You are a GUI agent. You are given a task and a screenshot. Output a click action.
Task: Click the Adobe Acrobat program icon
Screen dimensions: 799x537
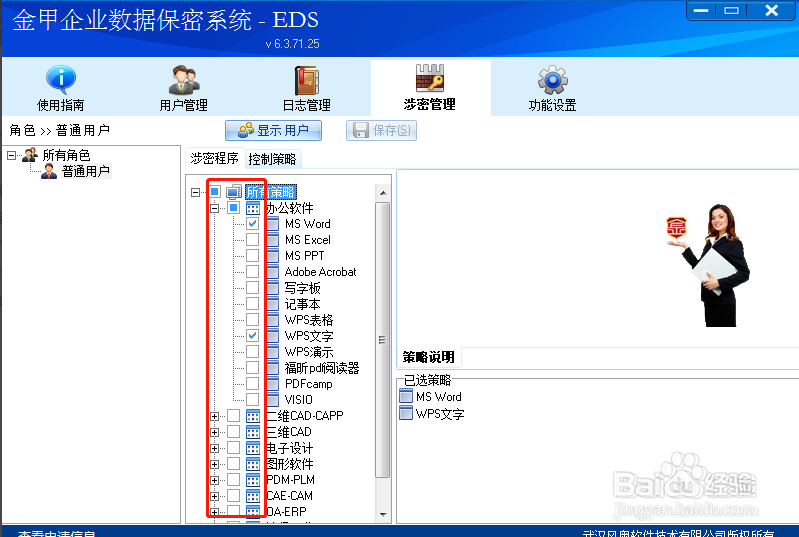(272, 272)
